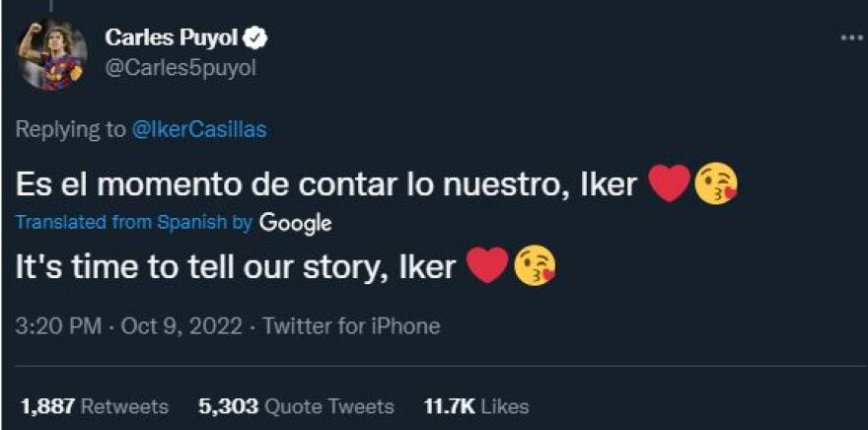Open the tweet's three-dot More menu

[x=850, y=37]
